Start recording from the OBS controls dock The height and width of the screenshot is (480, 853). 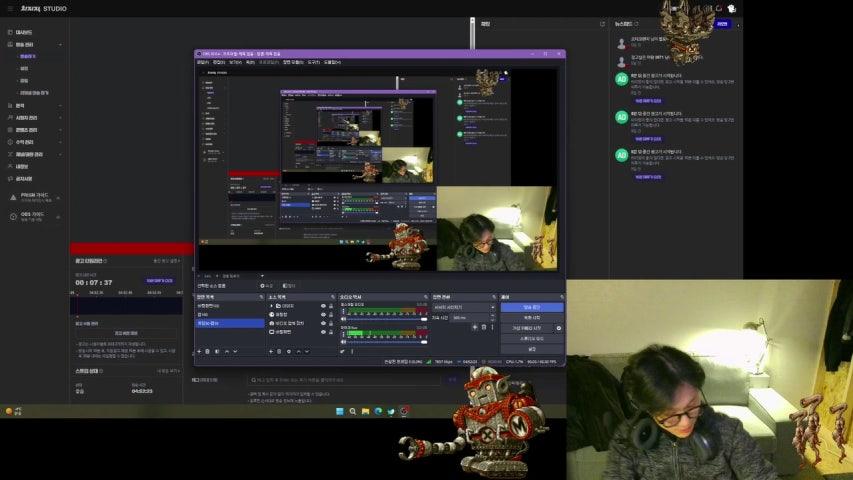coord(531,318)
